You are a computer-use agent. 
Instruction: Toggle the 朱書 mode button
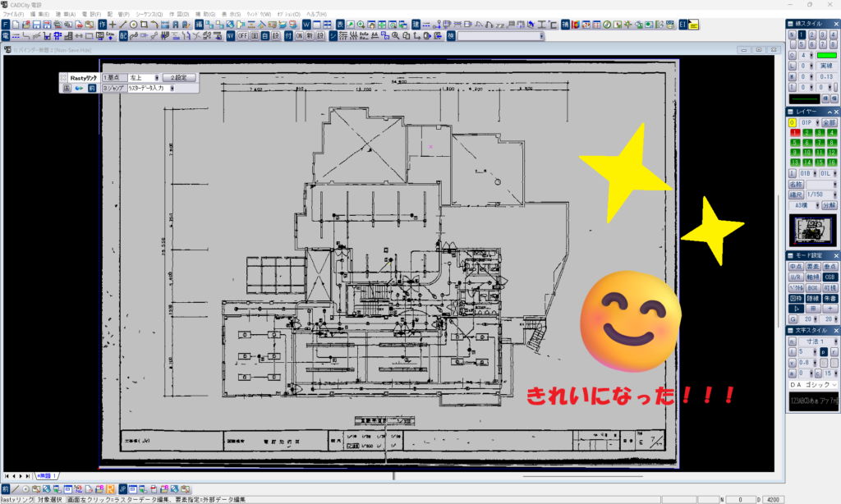(x=830, y=298)
